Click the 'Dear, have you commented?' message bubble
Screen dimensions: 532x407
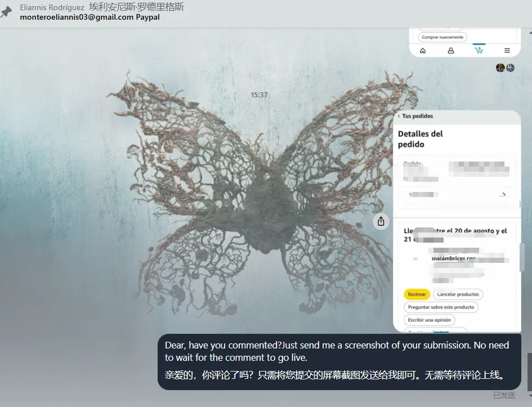pos(339,362)
